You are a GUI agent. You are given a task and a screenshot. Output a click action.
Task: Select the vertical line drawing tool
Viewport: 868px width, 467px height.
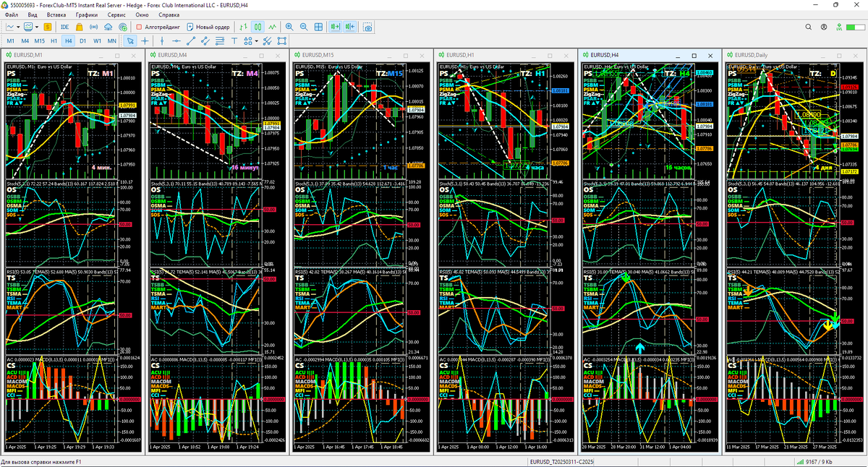pyautogui.click(x=162, y=41)
